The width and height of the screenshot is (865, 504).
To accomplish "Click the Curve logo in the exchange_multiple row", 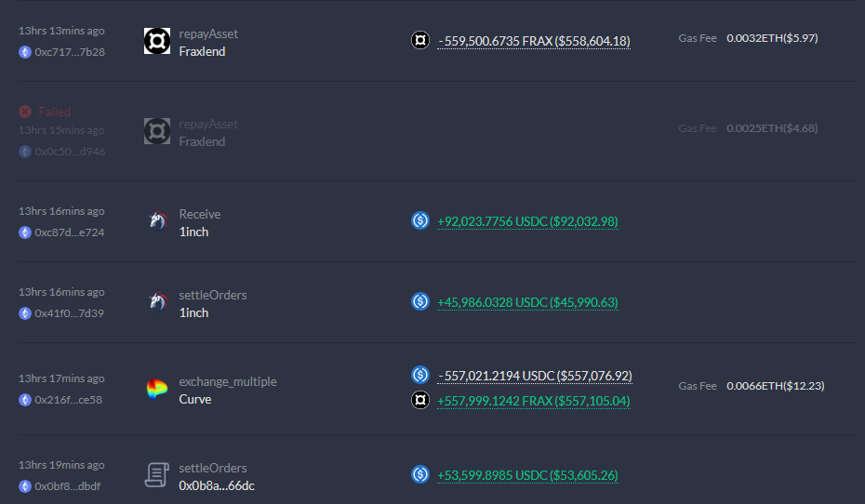I will click(157, 389).
